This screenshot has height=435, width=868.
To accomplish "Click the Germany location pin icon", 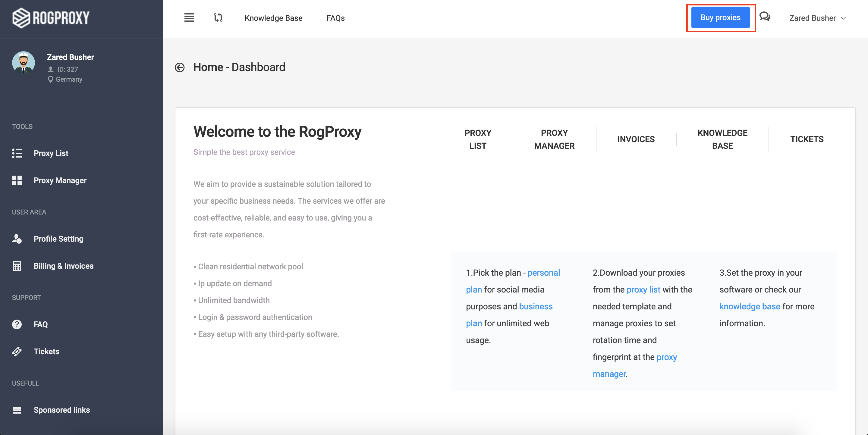I will (51, 80).
